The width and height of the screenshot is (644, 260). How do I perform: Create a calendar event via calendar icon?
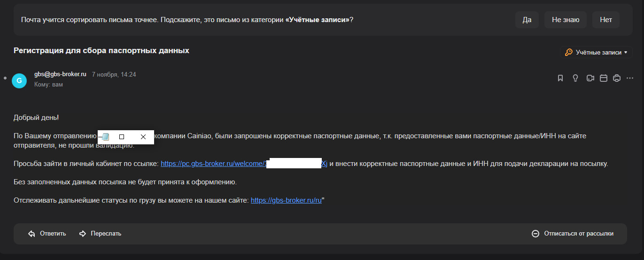(x=604, y=78)
